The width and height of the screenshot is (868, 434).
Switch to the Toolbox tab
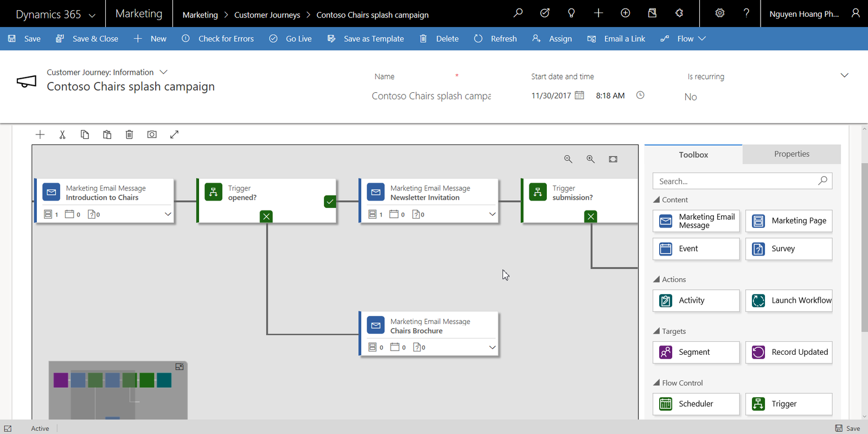pyautogui.click(x=693, y=155)
